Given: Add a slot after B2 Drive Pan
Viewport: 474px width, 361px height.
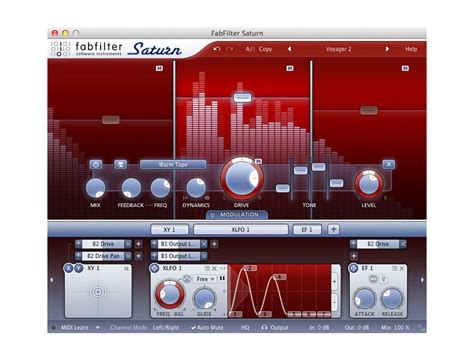Looking at the screenshot, I should click(138, 256).
